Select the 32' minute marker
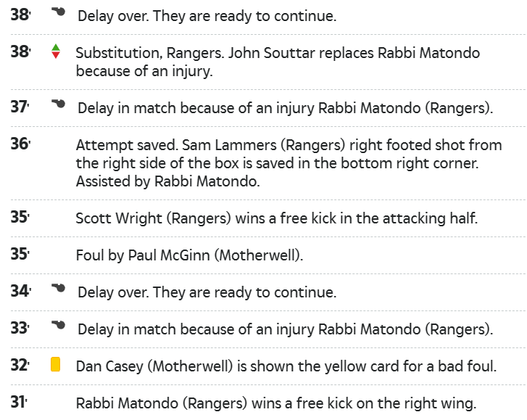The height and width of the screenshot is (420, 527). 20,365
